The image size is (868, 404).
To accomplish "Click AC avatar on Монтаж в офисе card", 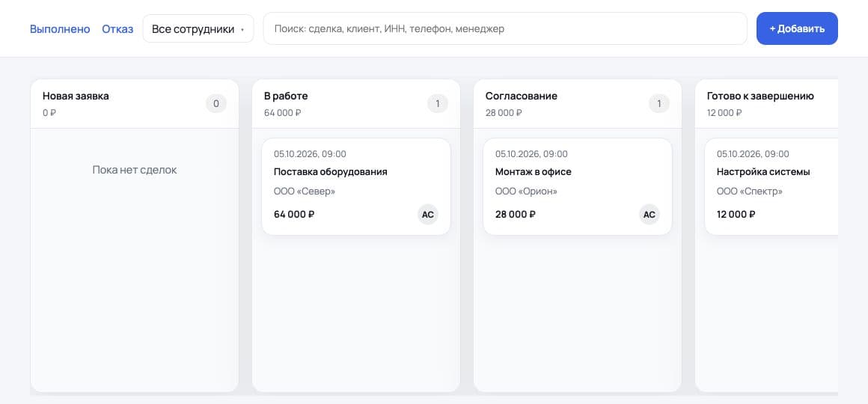I will point(650,215).
